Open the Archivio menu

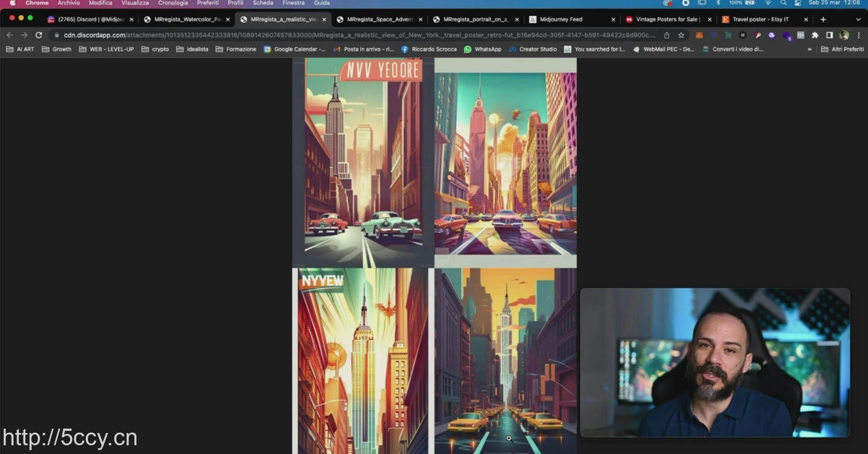69,3
